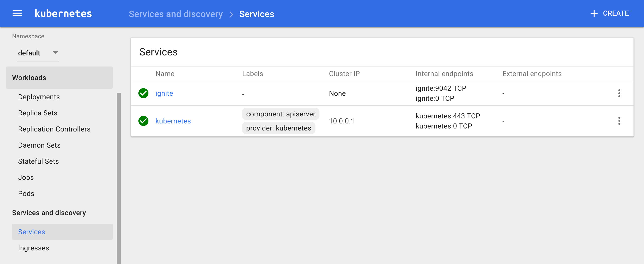Image resolution: width=644 pixels, height=264 pixels.
Task: Select Services item in sidebar
Action: click(62, 232)
